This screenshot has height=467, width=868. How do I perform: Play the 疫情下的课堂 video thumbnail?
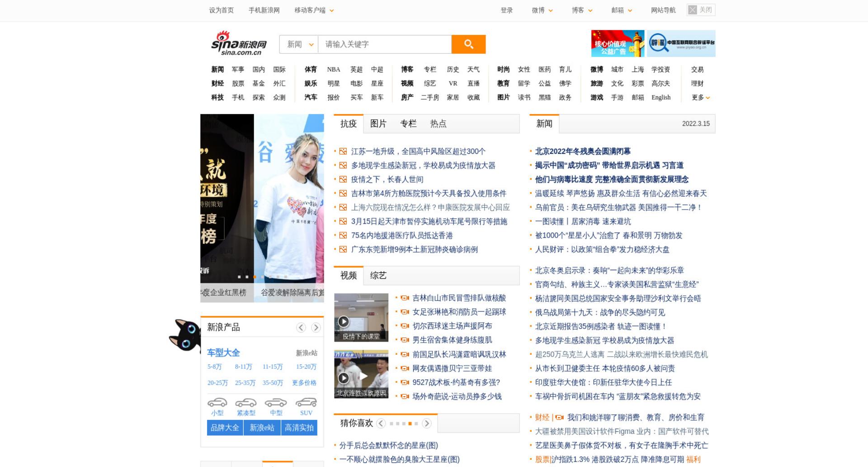361,317
